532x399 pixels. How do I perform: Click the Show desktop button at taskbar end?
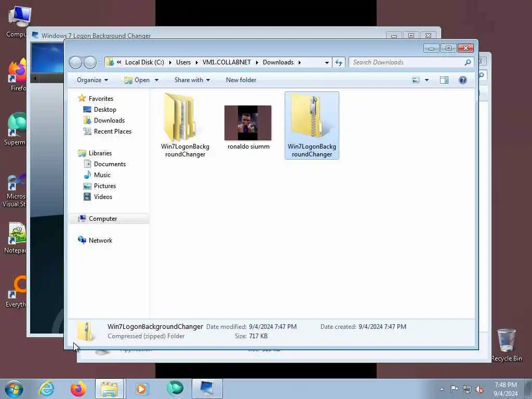[529, 389]
